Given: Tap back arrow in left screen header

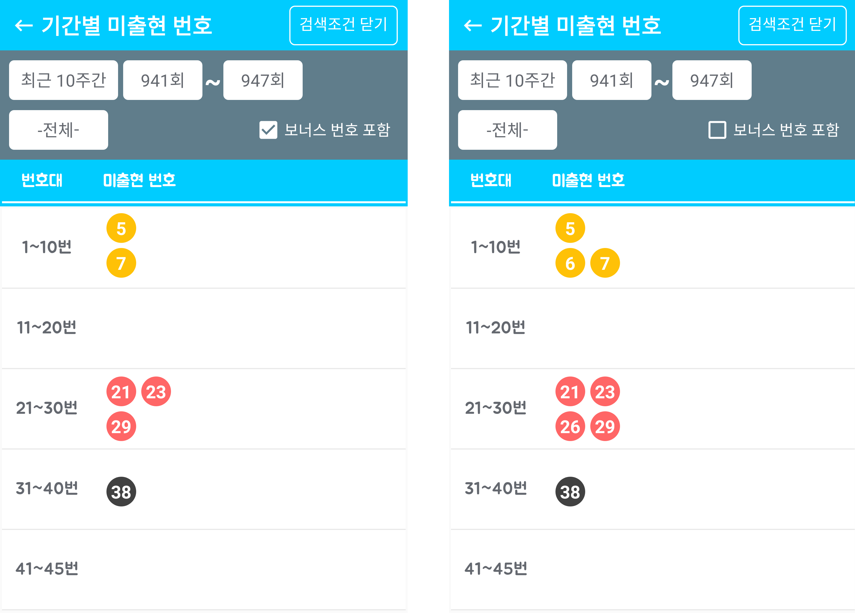Looking at the screenshot, I should (x=24, y=26).
